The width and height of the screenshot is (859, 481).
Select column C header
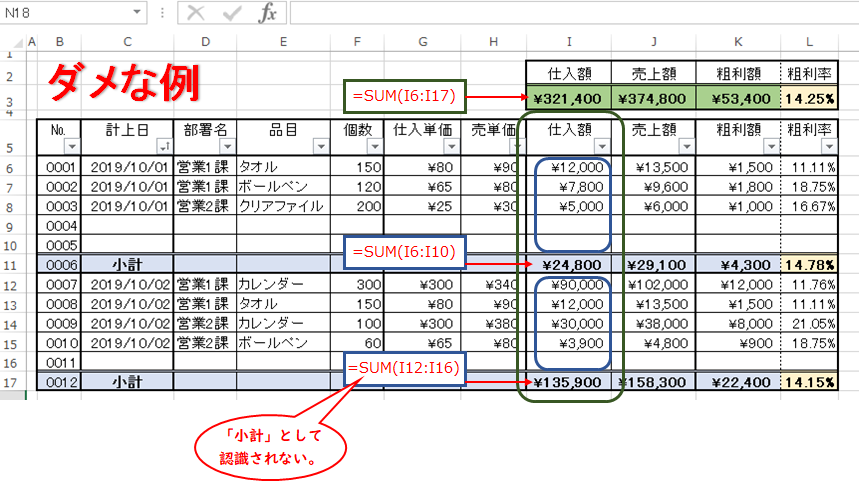(x=127, y=42)
